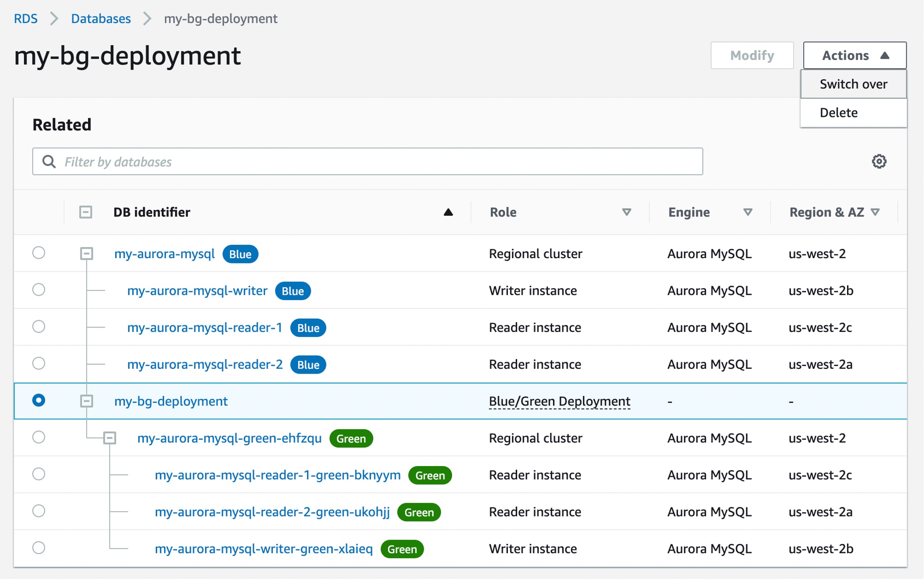This screenshot has height=579, width=924.
Task: Click Switch over in Actions menu
Action: (853, 83)
